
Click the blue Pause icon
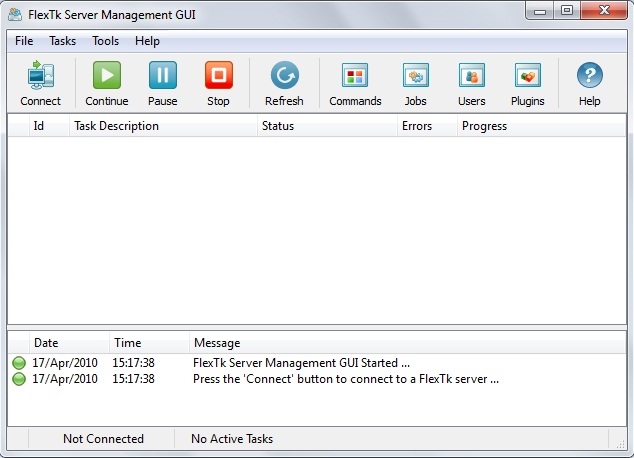coord(163,75)
